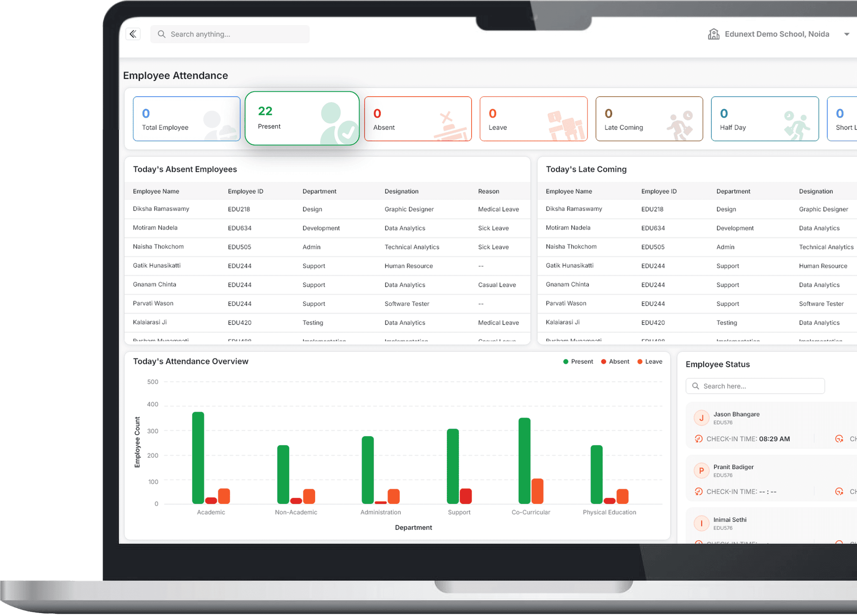Click the 08:29 AM check-in time

[775, 439]
